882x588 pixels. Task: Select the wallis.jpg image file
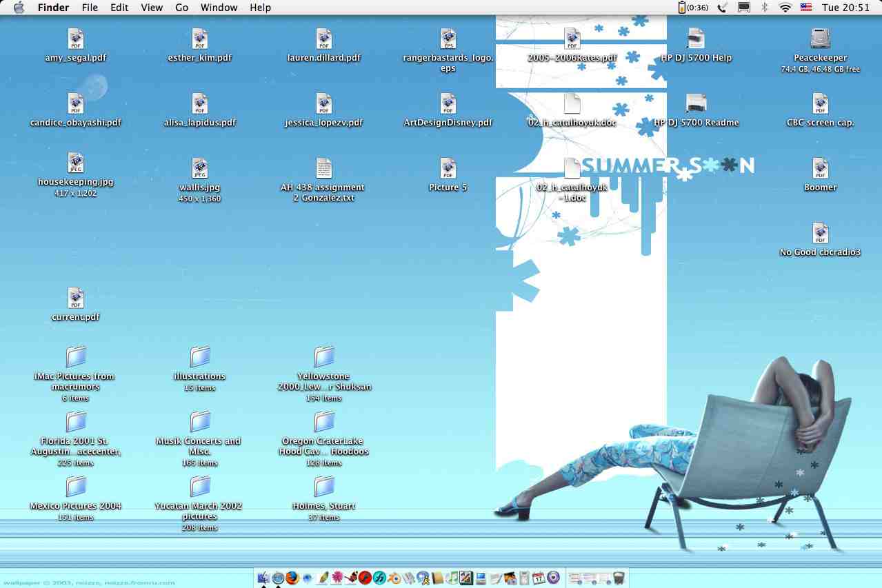(x=200, y=169)
